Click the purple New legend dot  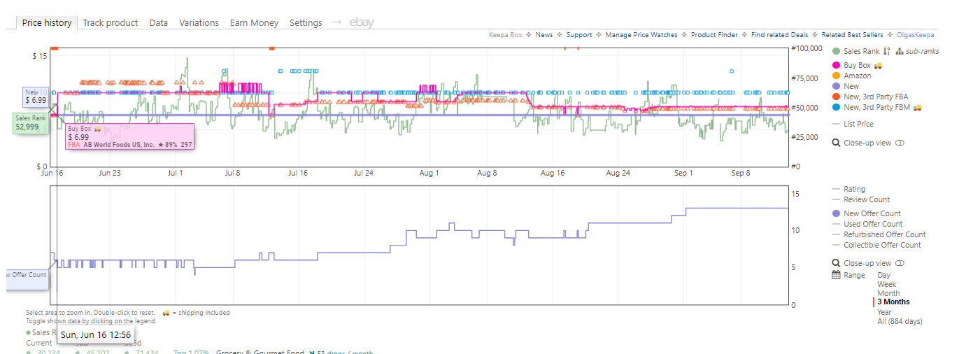pos(836,86)
